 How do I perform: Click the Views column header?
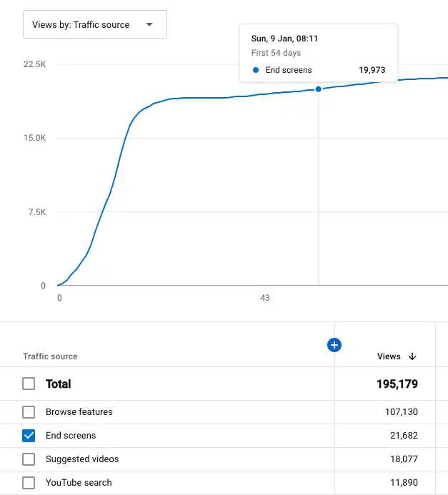pos(389,356)
